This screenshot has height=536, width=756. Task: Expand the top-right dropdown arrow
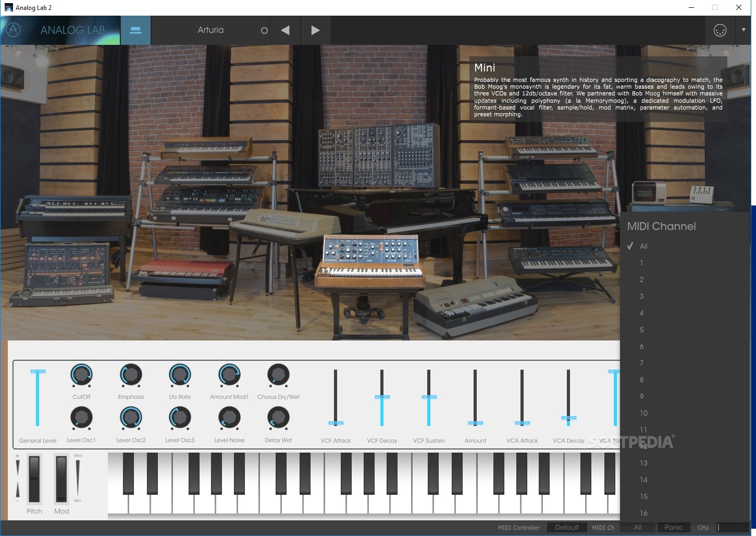pyautogui.click(x=743, y=30)
